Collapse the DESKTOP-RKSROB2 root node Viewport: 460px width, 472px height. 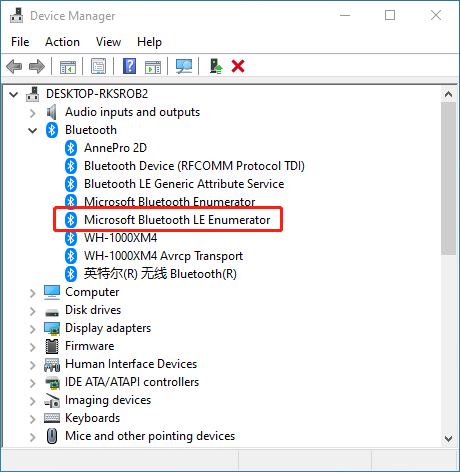pos(13,94)
